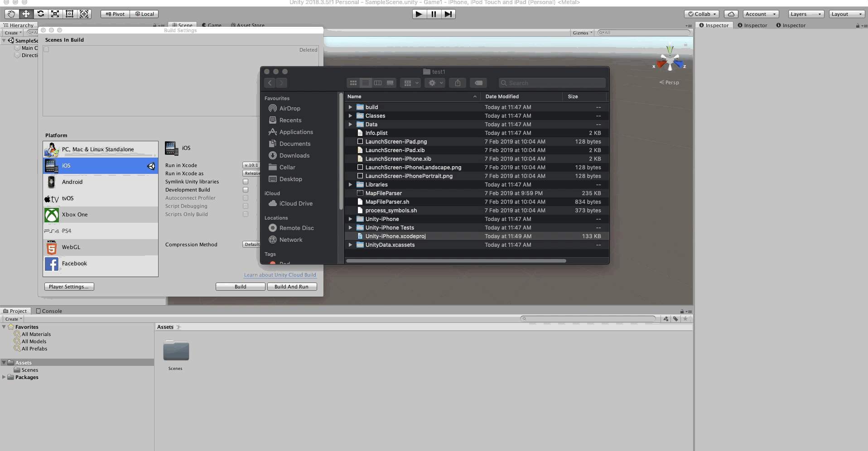Select the Hand tool in Unity toolbar
Image resolution: width=868 pixels, height=451 pixels.
click(11, 14)
